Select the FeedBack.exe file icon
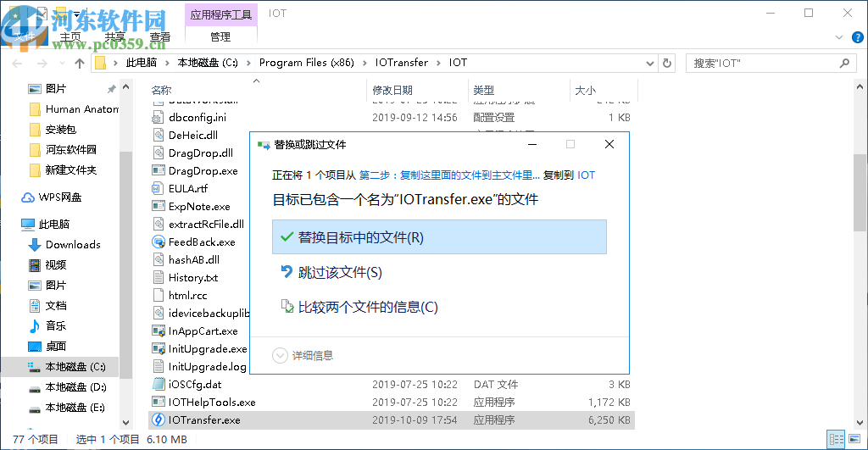Viewport: 868px width, 450px height. [x=159, y=242]
